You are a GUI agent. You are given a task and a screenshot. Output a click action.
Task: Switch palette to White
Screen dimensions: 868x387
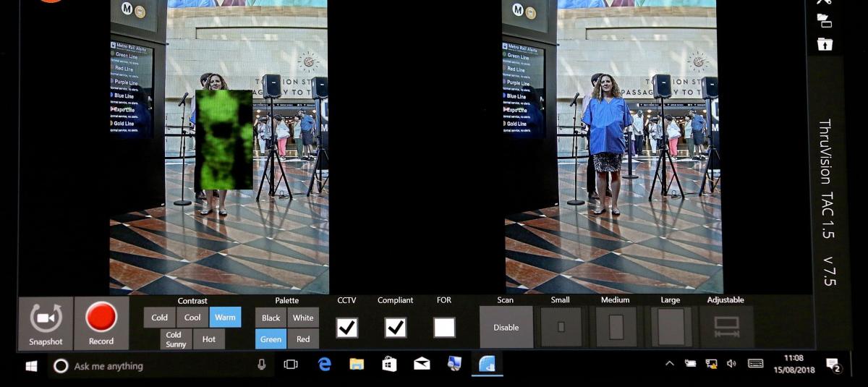tap(303, 318)
